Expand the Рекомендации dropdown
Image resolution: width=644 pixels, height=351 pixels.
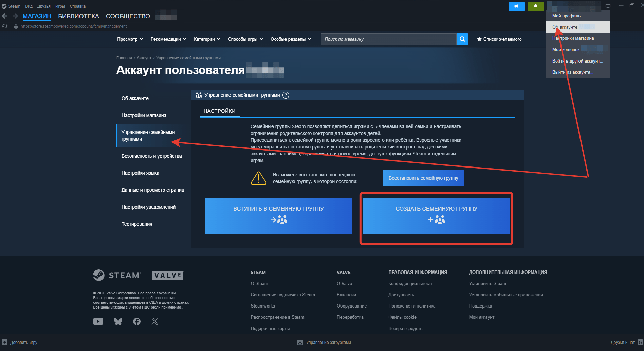point(168,39)
